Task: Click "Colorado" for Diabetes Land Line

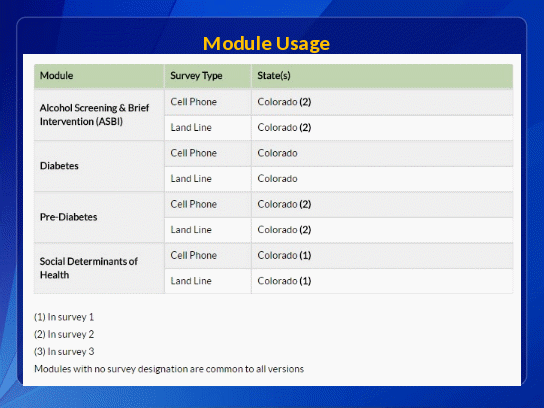Action: coord(277,179)
